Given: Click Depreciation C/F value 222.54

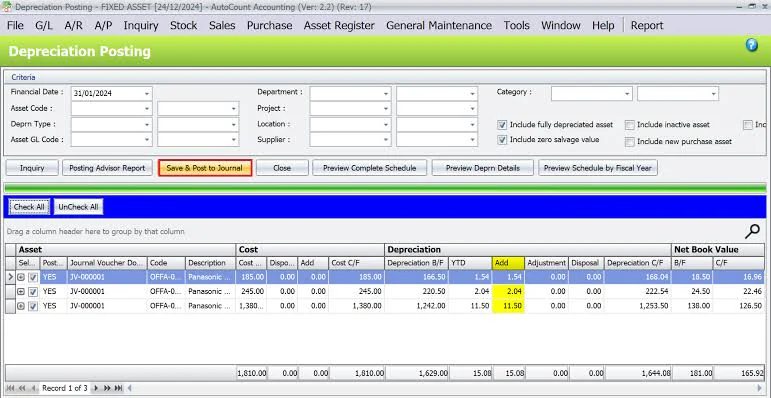Looking at the screenshot, I should tap(638, 292).
